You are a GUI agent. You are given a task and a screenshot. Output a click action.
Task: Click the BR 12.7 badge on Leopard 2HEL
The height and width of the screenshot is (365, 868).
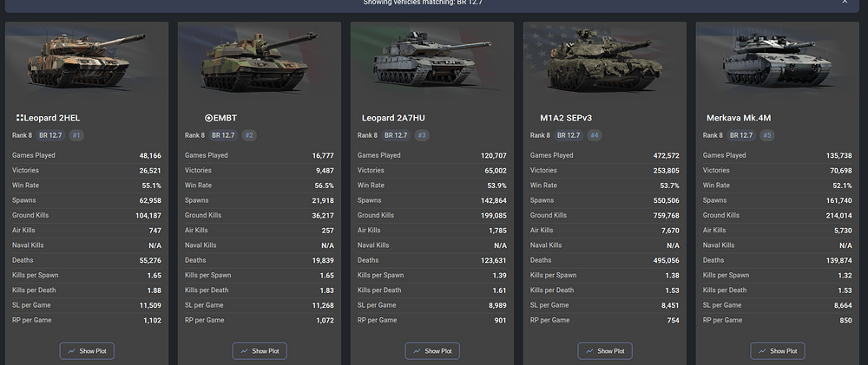pyautogui.click(x=50, y=135)
